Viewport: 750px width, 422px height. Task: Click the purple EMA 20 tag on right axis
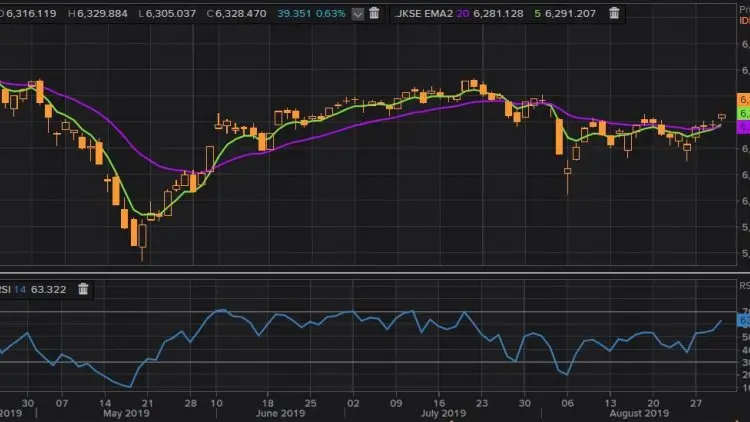pos(743,127)
